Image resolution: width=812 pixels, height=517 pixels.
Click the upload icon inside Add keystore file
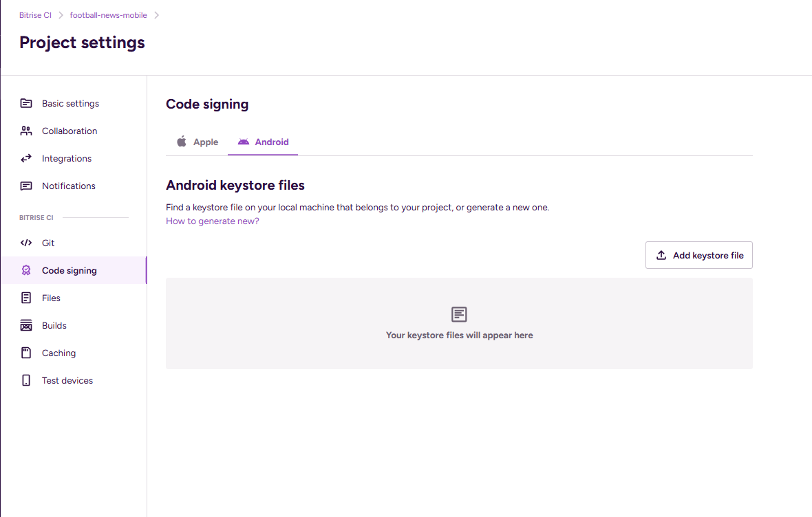[x=661, y=255]
